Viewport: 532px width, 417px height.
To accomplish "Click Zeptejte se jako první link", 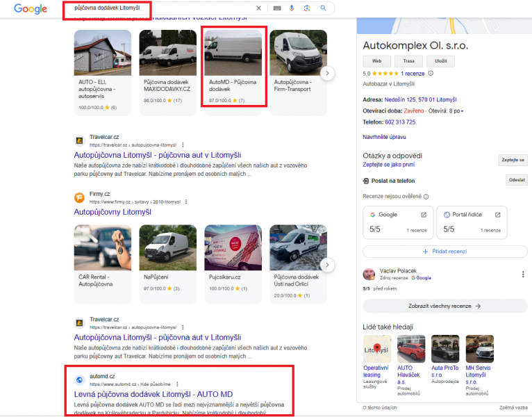I will (388, 165).
